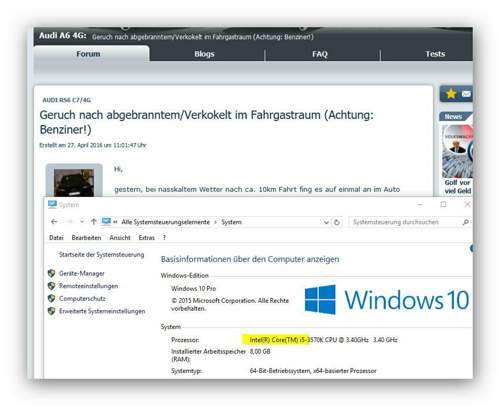Open the Geräte-Manager link

(x=82, y=273)
